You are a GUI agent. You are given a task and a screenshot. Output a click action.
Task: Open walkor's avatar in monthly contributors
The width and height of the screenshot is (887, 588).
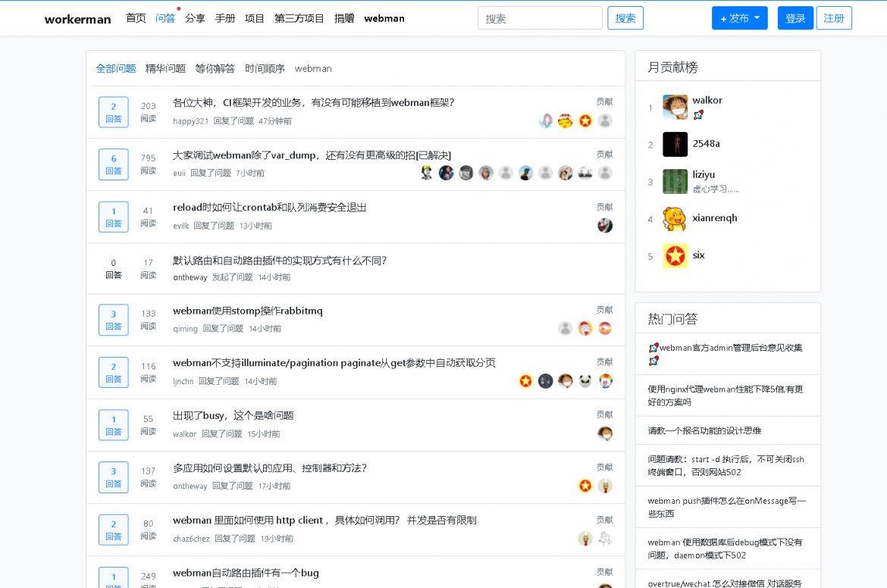tap(675, 107)
